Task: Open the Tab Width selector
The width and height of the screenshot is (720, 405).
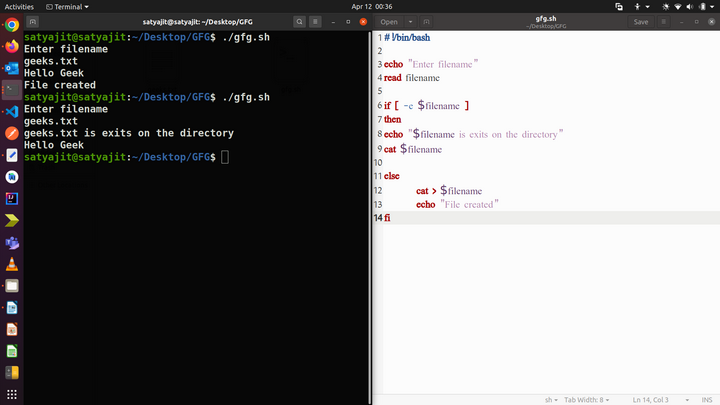Action: (587, 398)
